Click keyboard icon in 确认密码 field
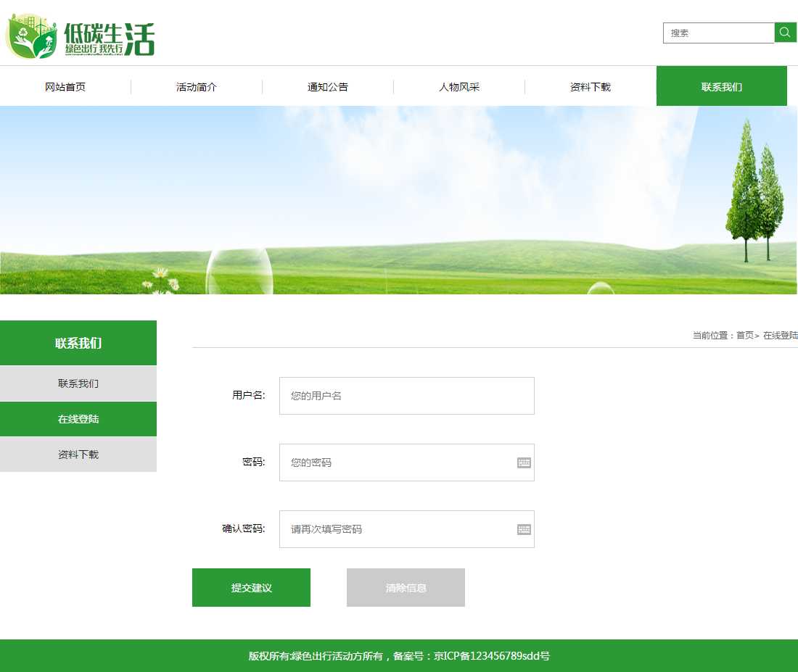Viewport: 798px width, 672px height. pos(524,529)
